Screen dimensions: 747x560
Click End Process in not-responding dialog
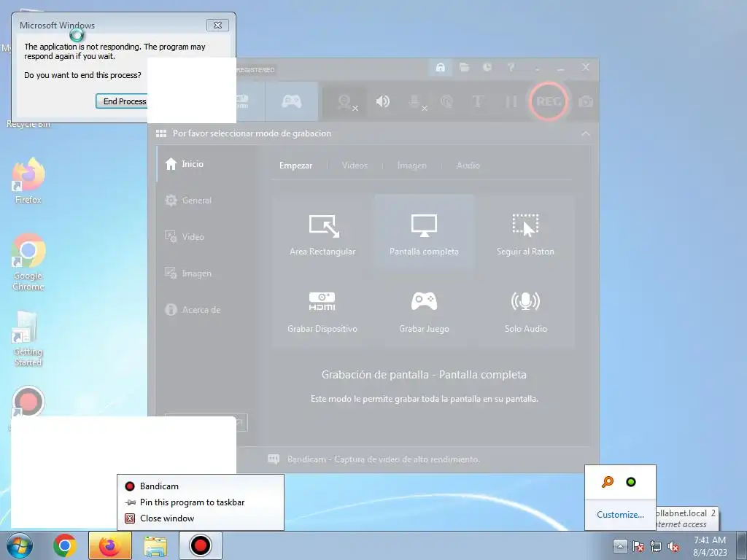tap(123, 101)
